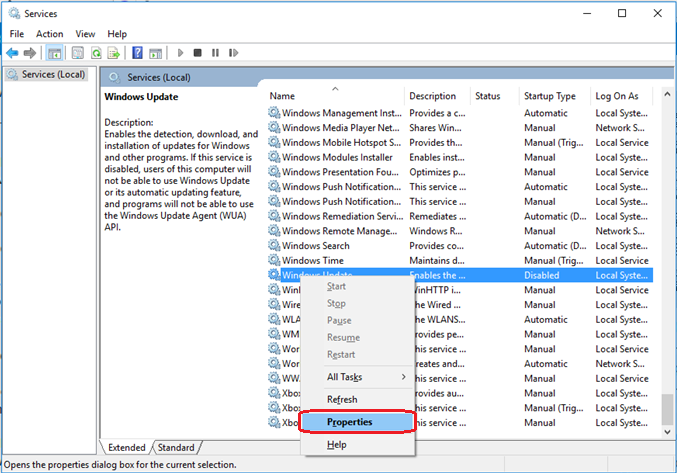677x473 pixels.
Task: Click Disabled startup type of Windows Update
Action: (541, 275)
